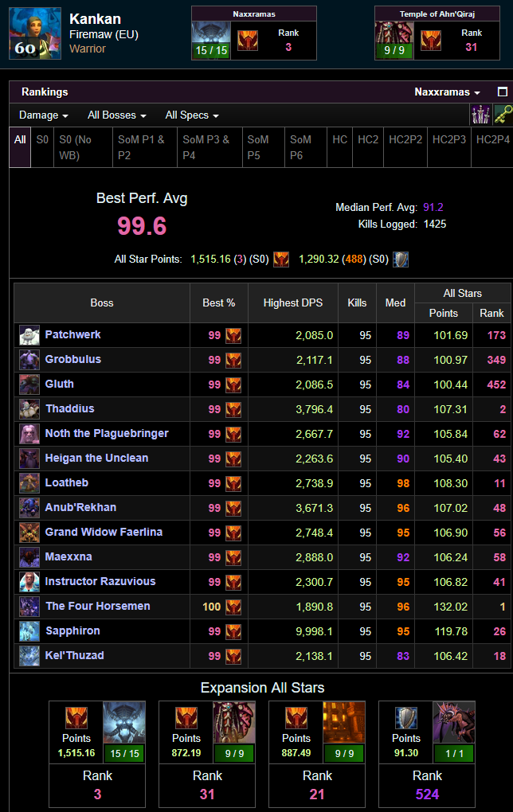Click Heigan the Unclean portrait icon
The height and width of the screenshot is (812, 513).
tap(29, 459)
